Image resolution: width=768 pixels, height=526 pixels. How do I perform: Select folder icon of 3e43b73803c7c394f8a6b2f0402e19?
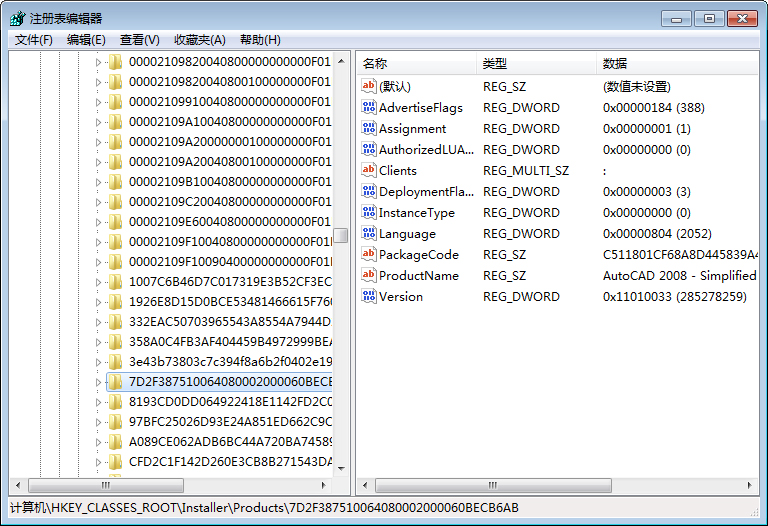tap(115, 362)
